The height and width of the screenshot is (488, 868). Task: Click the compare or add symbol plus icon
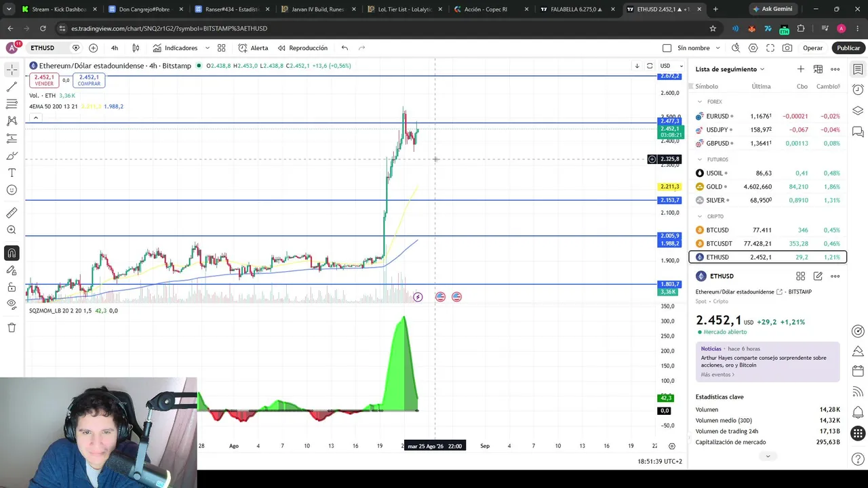[x=93, y=48]
